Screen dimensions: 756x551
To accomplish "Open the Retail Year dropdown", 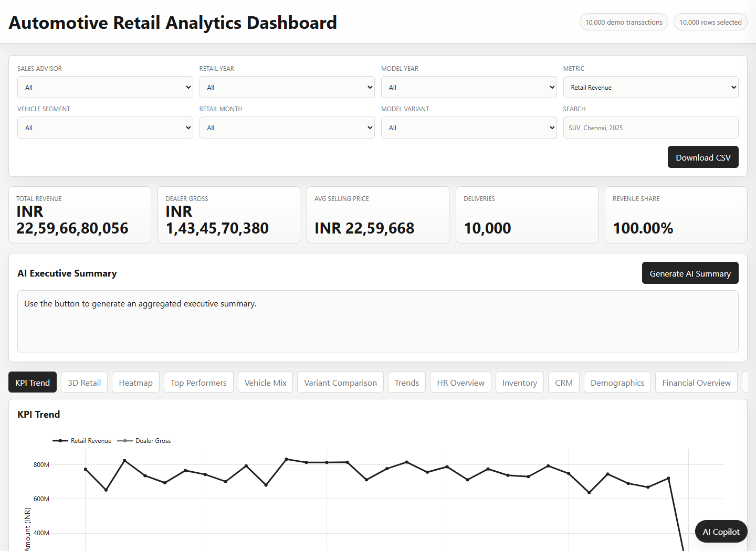I will pos(287,87).
